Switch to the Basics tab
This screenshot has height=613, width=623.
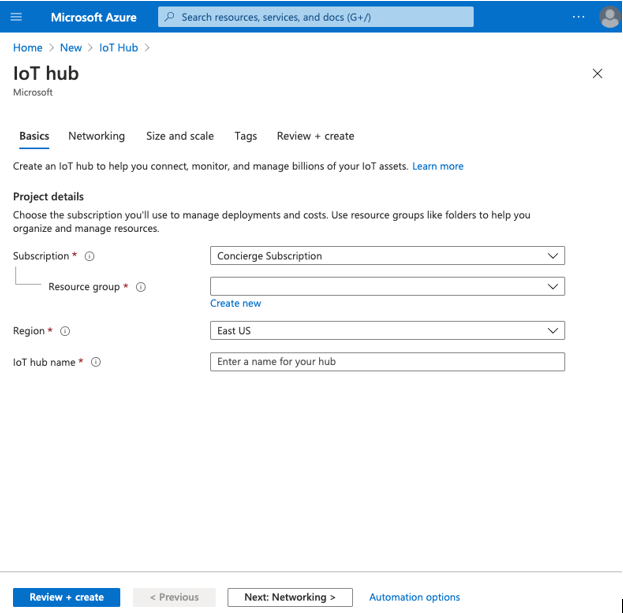click(x=34, y=136)
